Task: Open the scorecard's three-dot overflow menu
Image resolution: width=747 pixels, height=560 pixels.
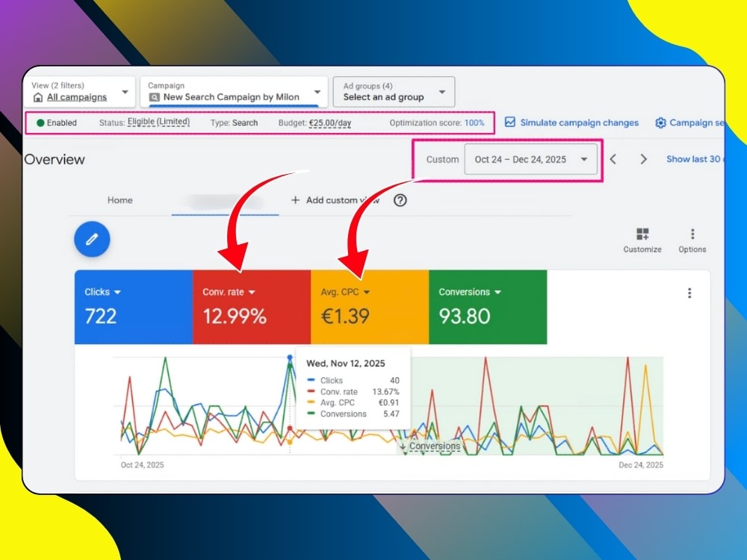Action: [689, 293]
